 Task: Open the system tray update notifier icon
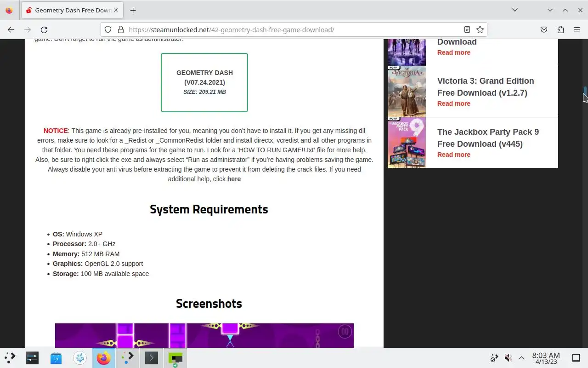point(494,358)
